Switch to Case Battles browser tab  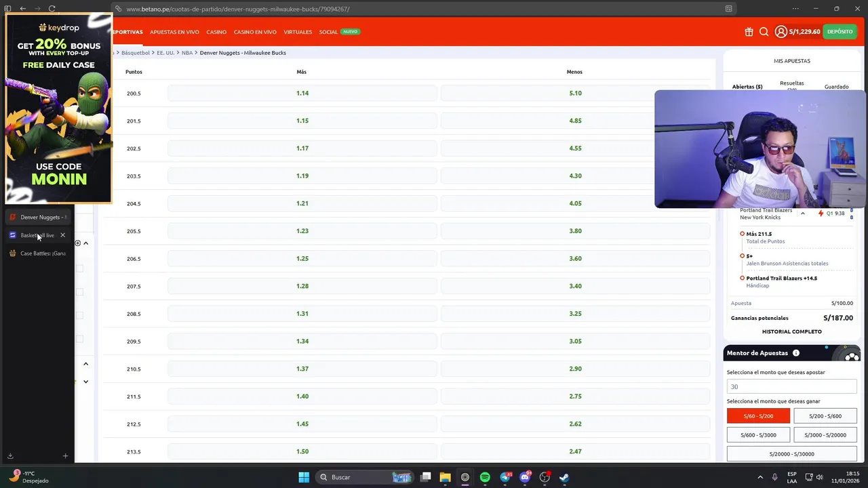tap(37, 253)
